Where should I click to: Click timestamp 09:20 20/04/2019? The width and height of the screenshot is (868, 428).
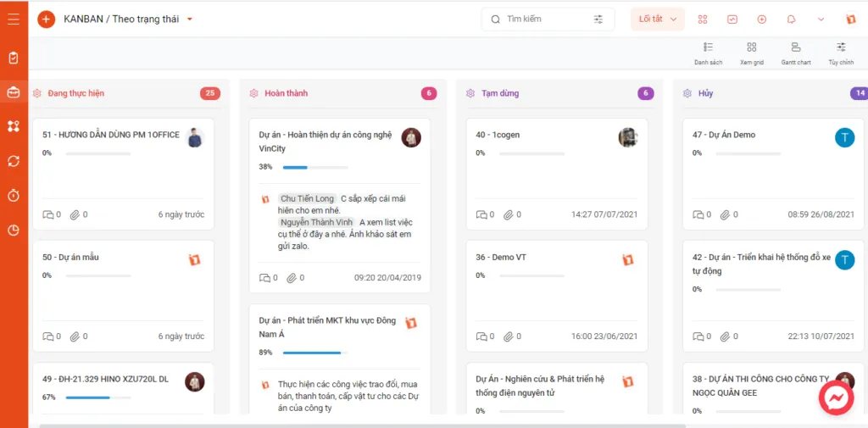click(x=387, y=278)
